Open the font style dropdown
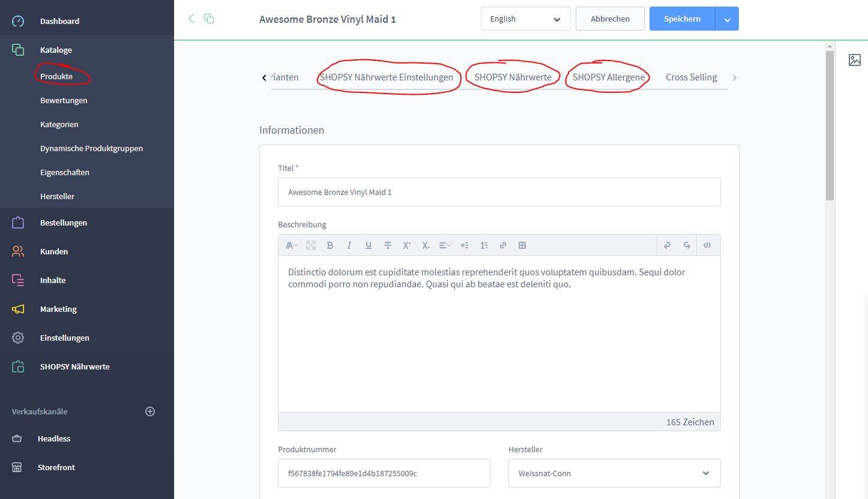Screen dimensions: 868x499 (292, 245)
